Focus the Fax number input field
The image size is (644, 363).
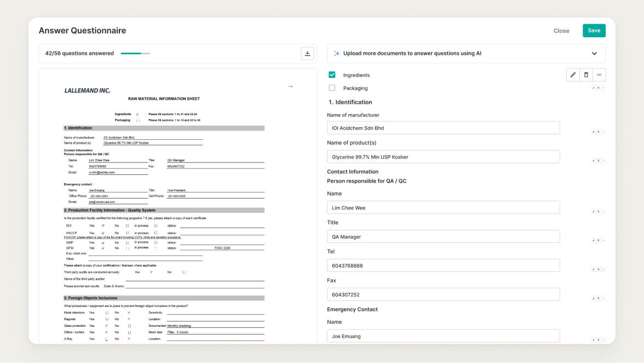[x=443, y=294]
